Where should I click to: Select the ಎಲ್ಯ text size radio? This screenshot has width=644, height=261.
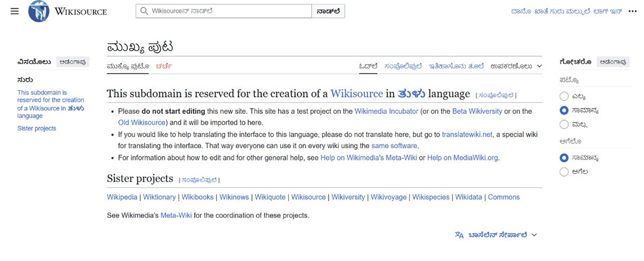[x=563, y=97]
